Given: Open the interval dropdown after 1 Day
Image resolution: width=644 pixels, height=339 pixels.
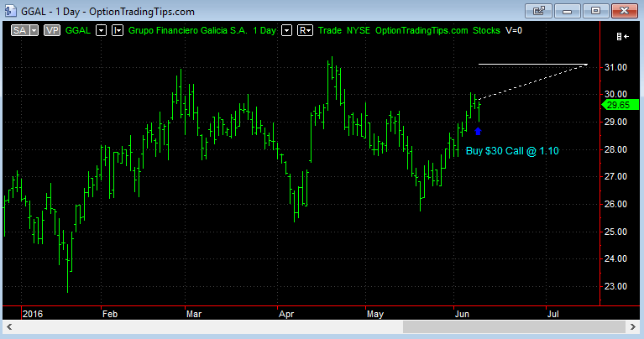Looking at the screenshot, I should 286,30.
